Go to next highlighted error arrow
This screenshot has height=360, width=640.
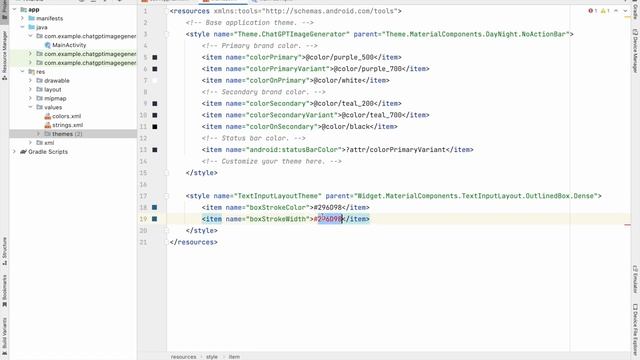pyautogui.click(x=625, y=11)
